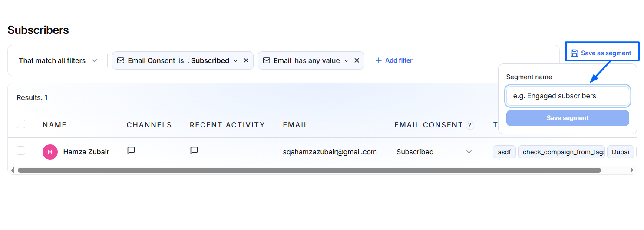The height and width of the screenshot is (230, 644).
Task: Click the EMAIL CONSENT column header
Action: pyautogui.click(x=429, y=125)
